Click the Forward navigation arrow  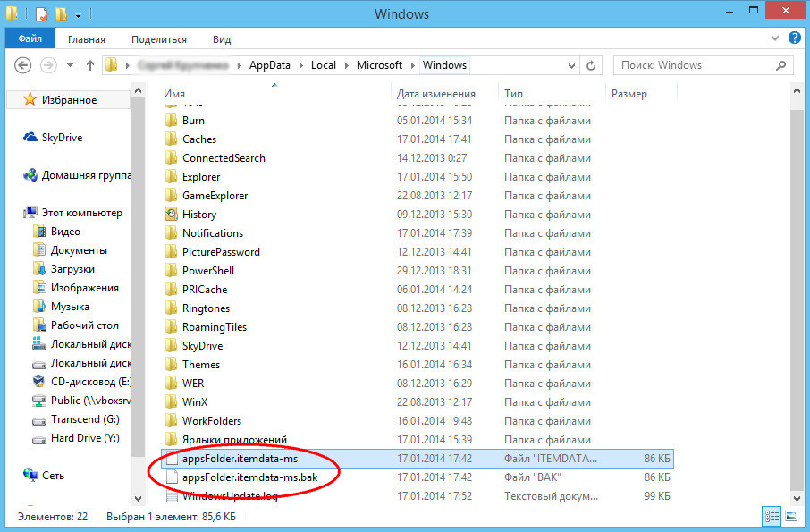tap(48, 65)
